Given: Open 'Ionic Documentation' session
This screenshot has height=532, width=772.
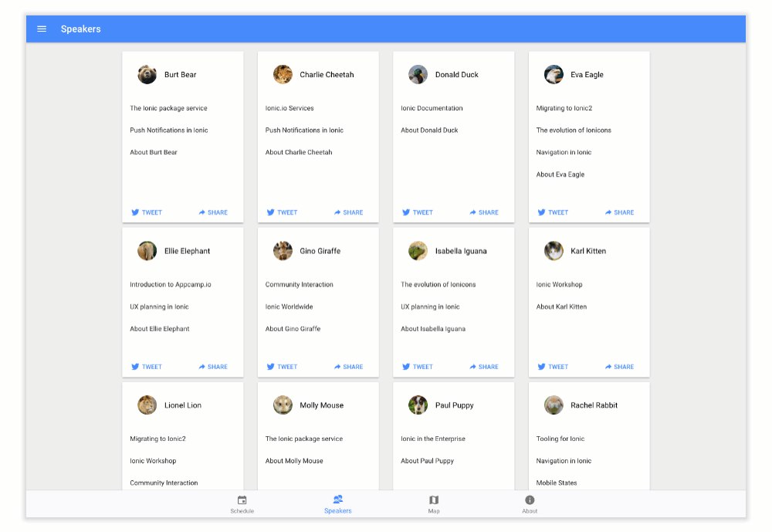Looking at the screenshot, I should (x=432, y=108).
